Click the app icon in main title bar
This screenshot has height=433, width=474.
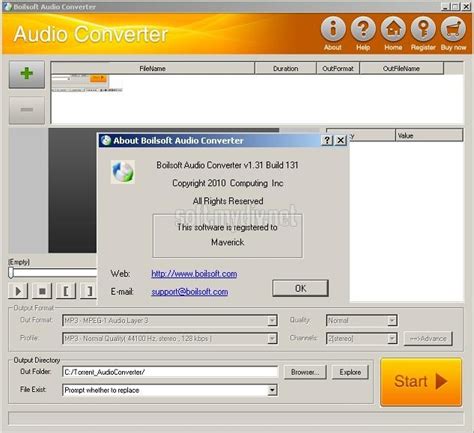click(x=7, y=7)
